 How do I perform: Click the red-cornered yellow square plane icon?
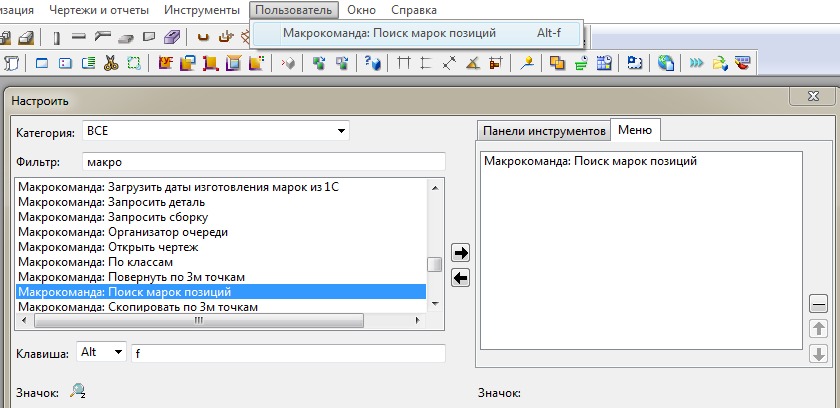(x=211, y=63)
